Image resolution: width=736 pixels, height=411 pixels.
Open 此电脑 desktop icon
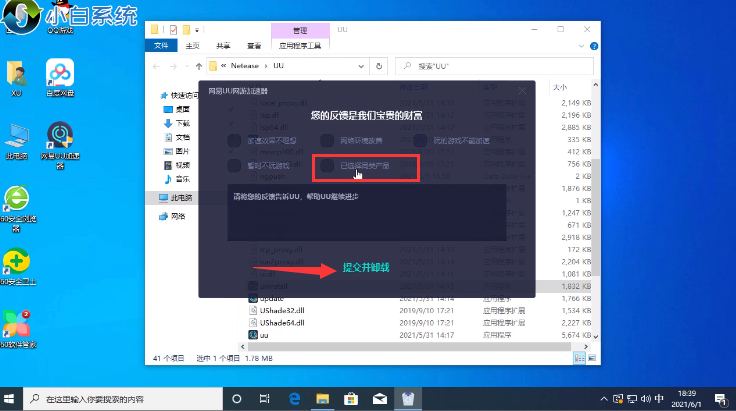coord(17,141)
